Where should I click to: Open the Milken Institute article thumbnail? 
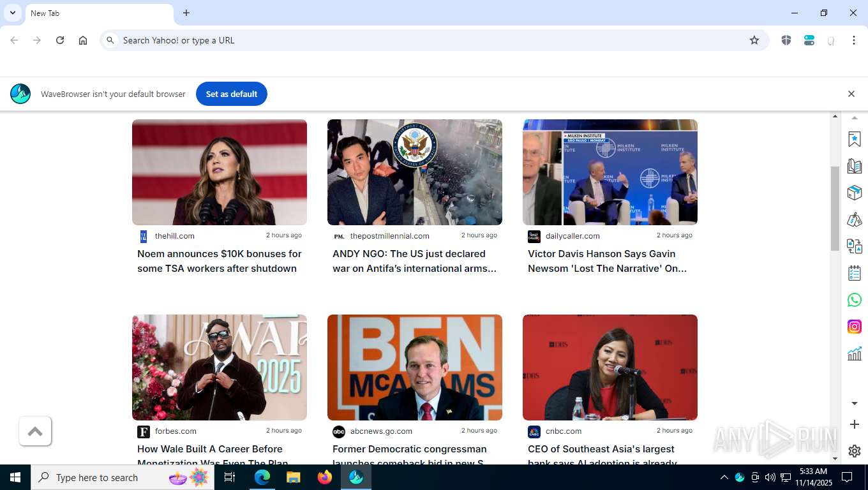click(x=610, y=172)
